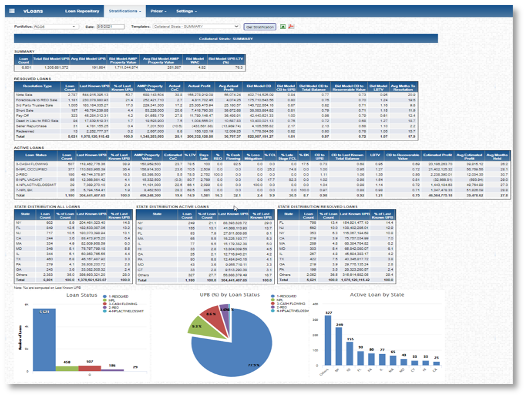Image resolution: width=527 pixels, height=397 pixels.
Task: Open the Portfolio dropdown
Action: [x=55, y=27]
